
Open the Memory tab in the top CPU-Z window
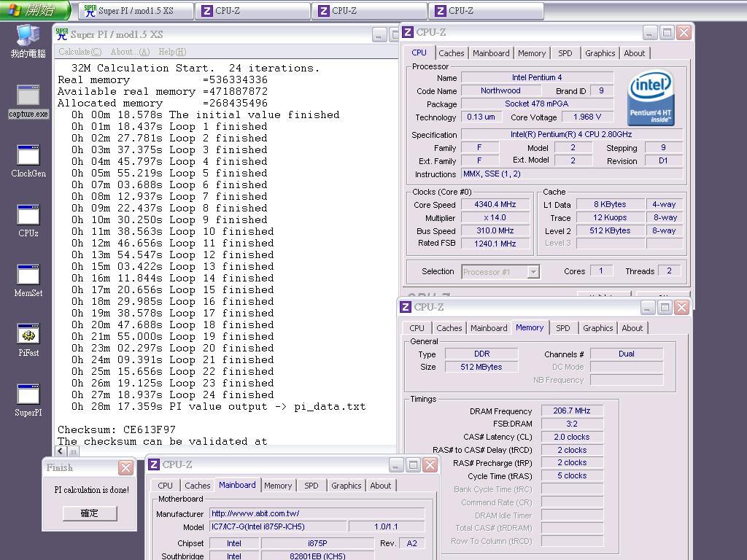pyautogui.click(x=532, y=53)
